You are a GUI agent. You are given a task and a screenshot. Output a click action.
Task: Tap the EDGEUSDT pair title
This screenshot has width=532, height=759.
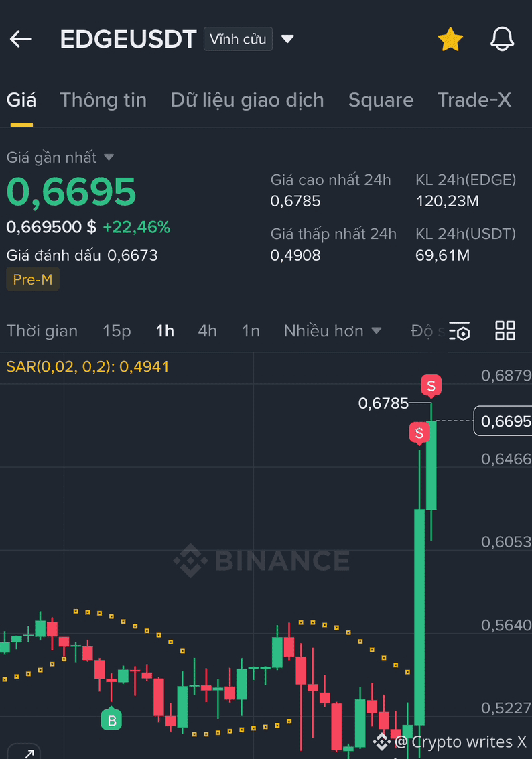click(128, 40)
